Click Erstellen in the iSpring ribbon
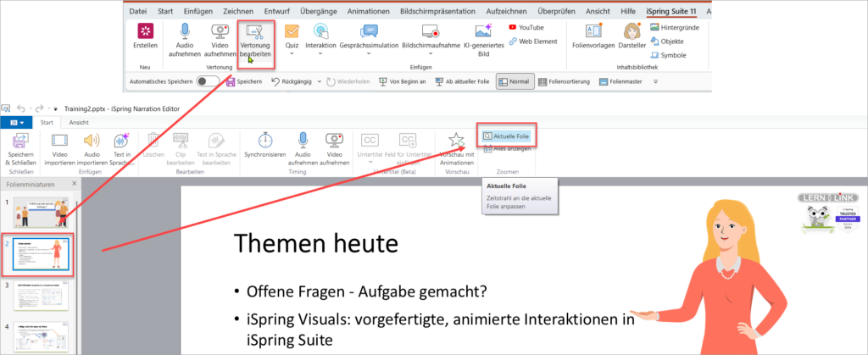 pyautogui.click(x=146, y=36)
